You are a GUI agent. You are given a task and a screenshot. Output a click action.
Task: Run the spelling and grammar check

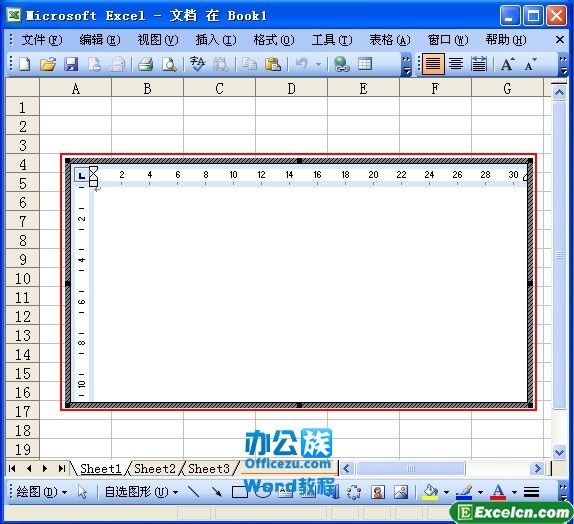[x=198, y=64]
